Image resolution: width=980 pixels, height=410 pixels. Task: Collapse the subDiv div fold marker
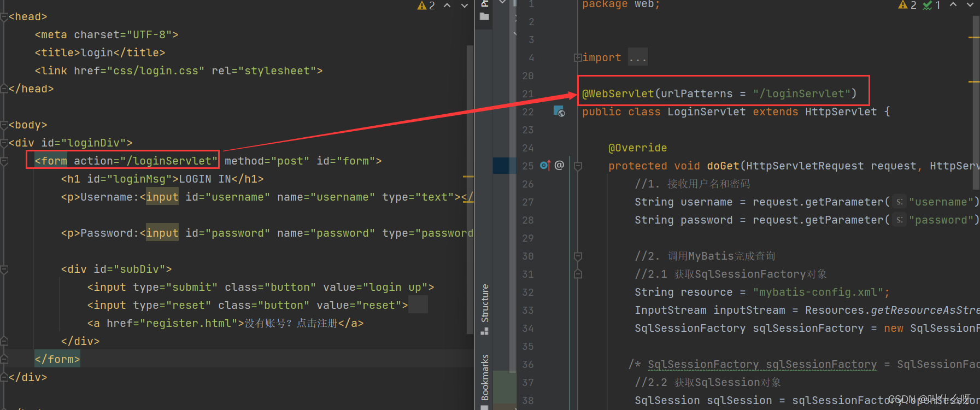point(4,270)
